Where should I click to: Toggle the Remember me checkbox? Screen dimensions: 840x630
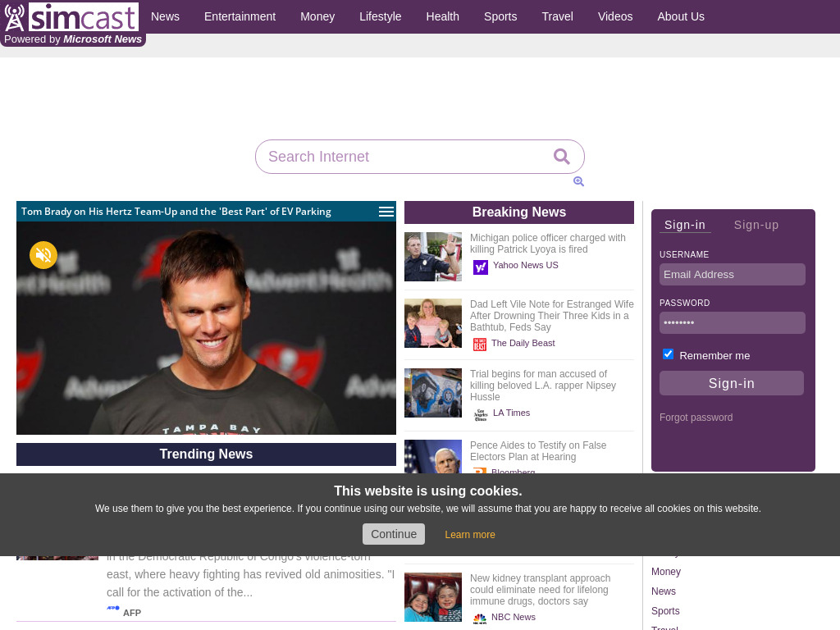point(668,354)
